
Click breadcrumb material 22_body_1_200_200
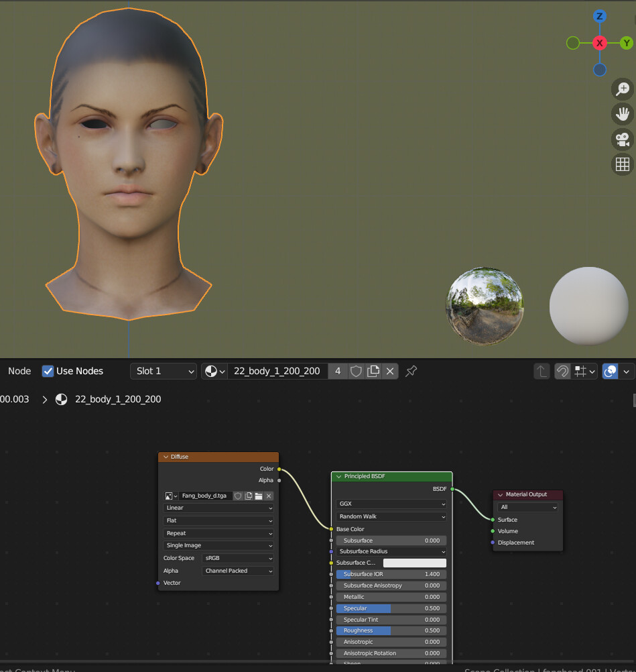click(118, 400)
